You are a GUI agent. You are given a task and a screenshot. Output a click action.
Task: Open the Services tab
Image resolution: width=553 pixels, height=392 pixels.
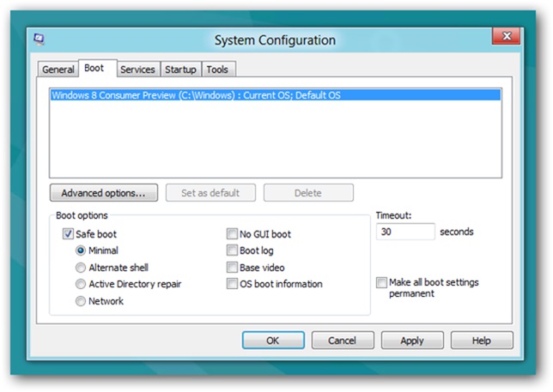tap(137, 69)
